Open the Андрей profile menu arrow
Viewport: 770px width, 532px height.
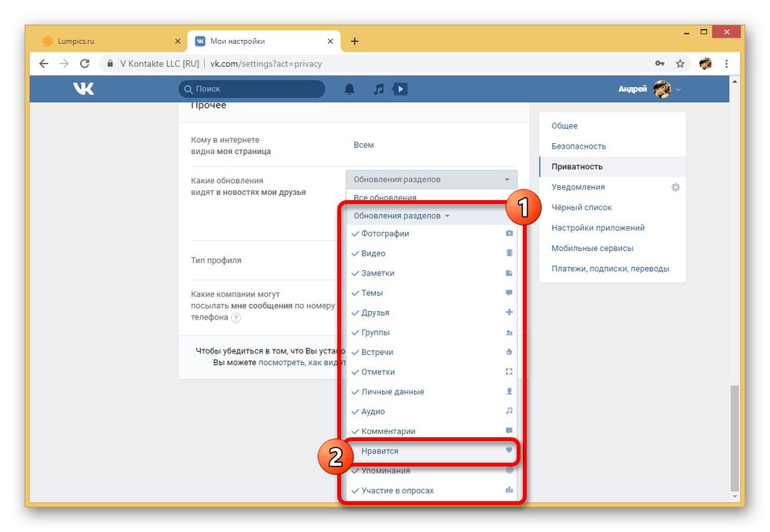tap(678, 89)
